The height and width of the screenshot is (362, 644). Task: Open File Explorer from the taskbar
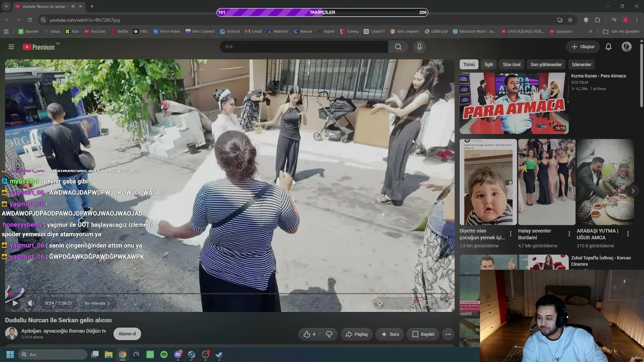(x=109, y=354)
